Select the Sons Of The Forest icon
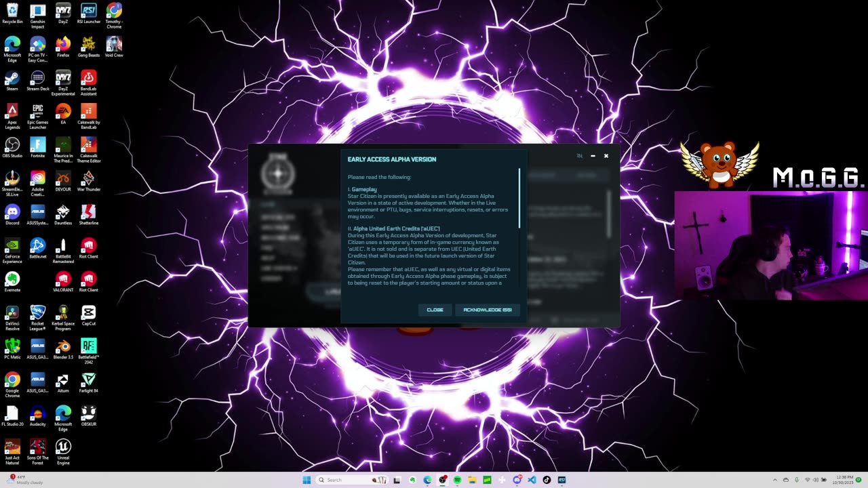Viewport: 868px width, 488px height. pos(38,452)
